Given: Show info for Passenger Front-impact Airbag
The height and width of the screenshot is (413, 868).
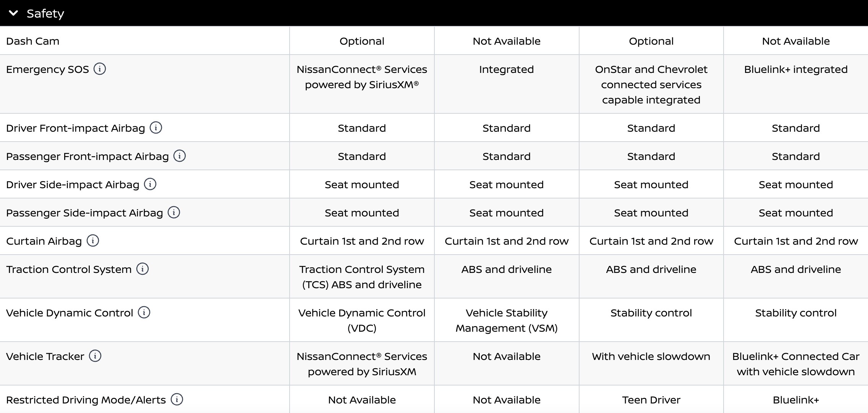Looking at the screenshot, I should click(x=180, y=156).
